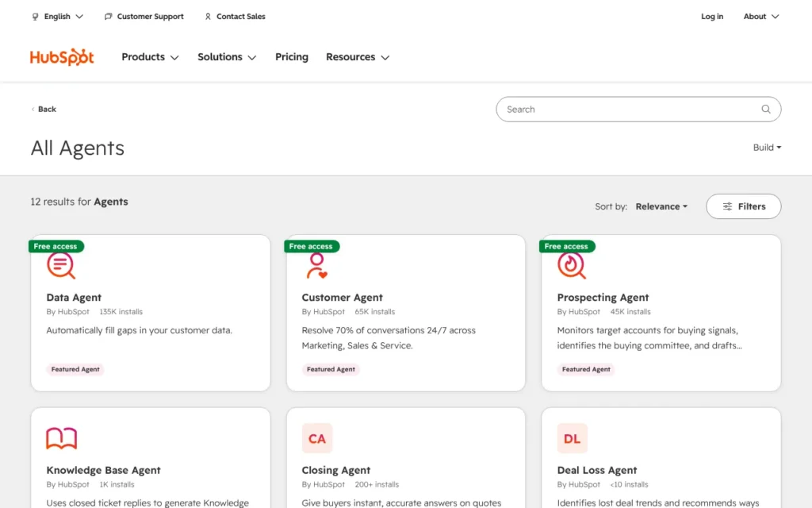This screenshot has width=812, height=508.
Task: Click 'Resolve 70% of conversations' description
Action: [389, 338]
